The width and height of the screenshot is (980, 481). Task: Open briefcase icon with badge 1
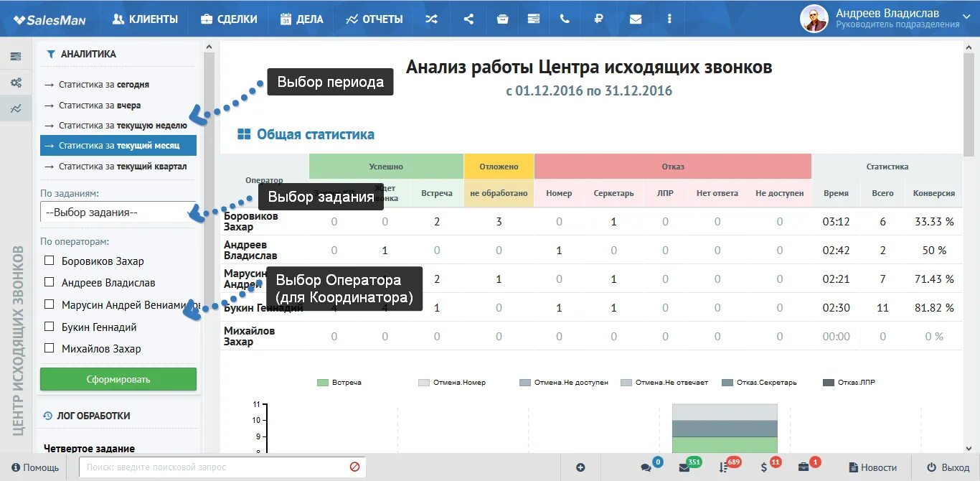click(x=804, y=467)
